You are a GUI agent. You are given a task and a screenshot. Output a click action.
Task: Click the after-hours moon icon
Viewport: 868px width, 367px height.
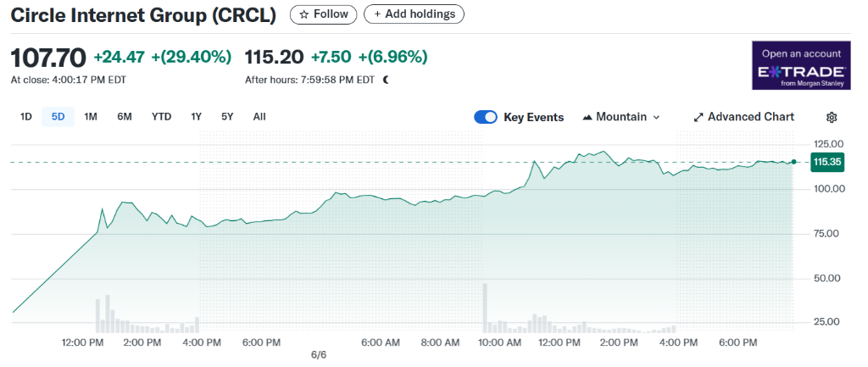(x=386, y=80)
